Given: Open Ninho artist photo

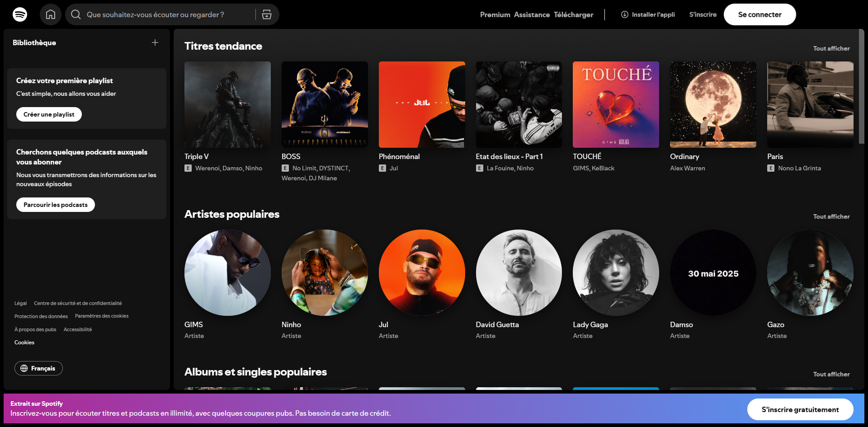Looking at the screenshot, I should coord(325,272).
